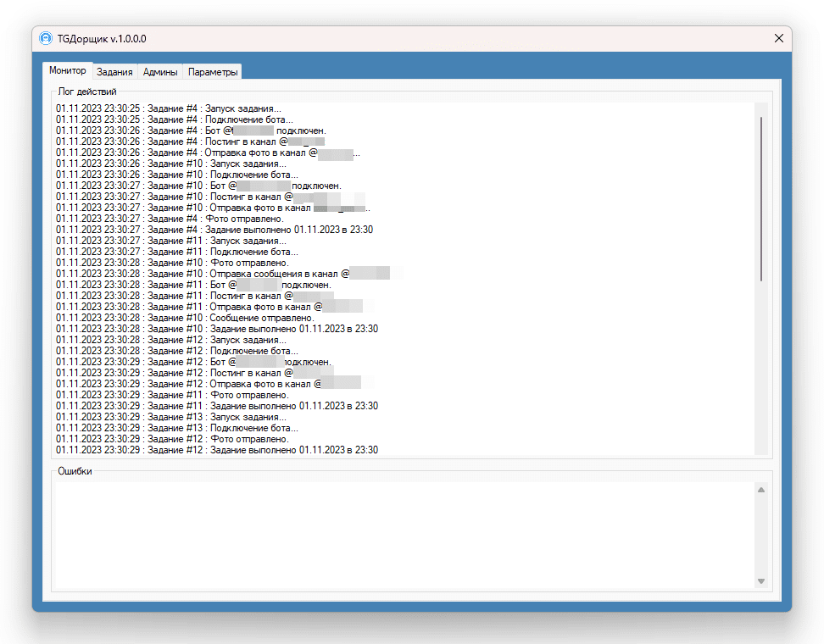
Task: Click the down arrow in Ошибки scrollbar
Action: [x=761, y=581]
